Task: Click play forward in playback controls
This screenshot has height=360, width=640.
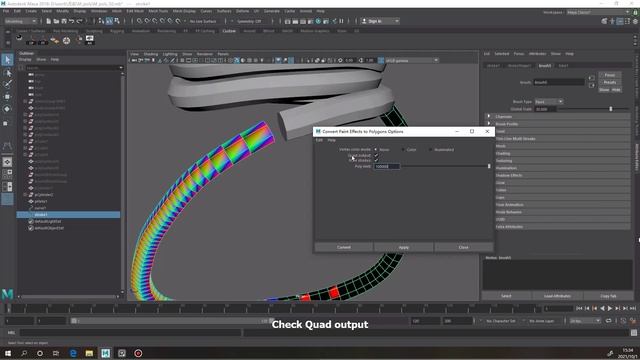Action: coord(610,309)
